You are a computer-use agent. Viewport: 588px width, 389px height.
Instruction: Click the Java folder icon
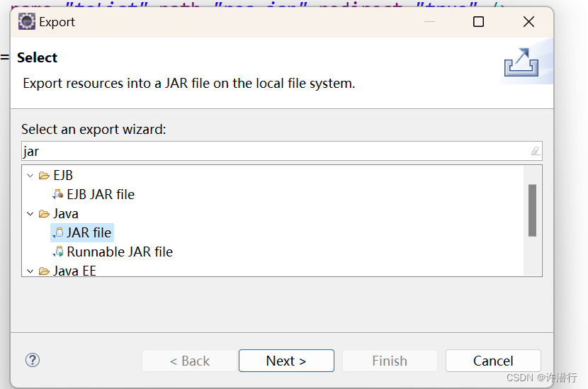(x=44, y=213)
